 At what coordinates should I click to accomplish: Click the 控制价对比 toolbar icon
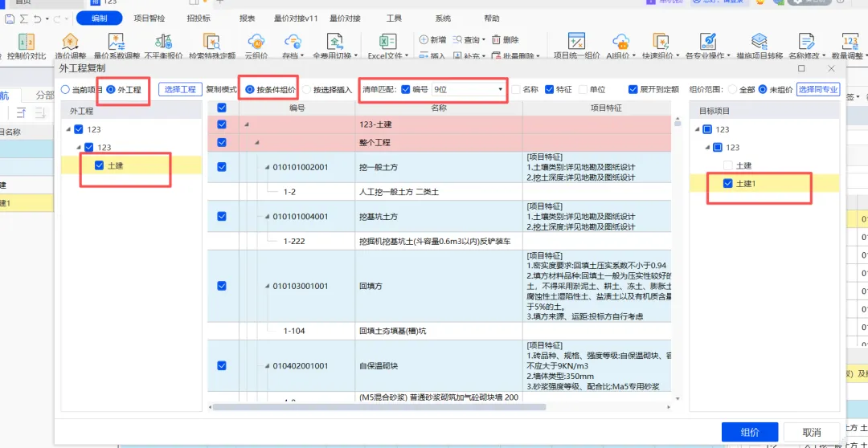coord(26,42)
